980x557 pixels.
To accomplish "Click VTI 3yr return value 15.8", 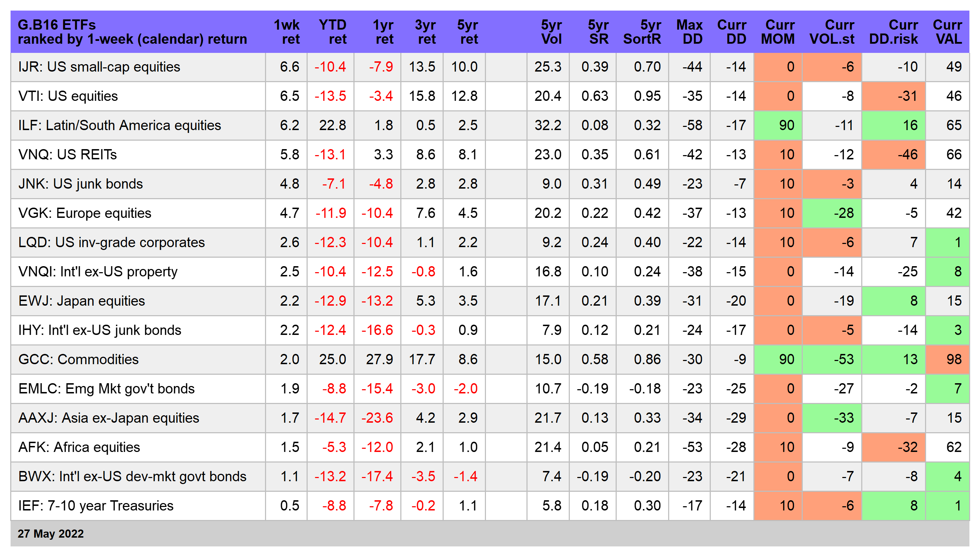I will point(422,96).
